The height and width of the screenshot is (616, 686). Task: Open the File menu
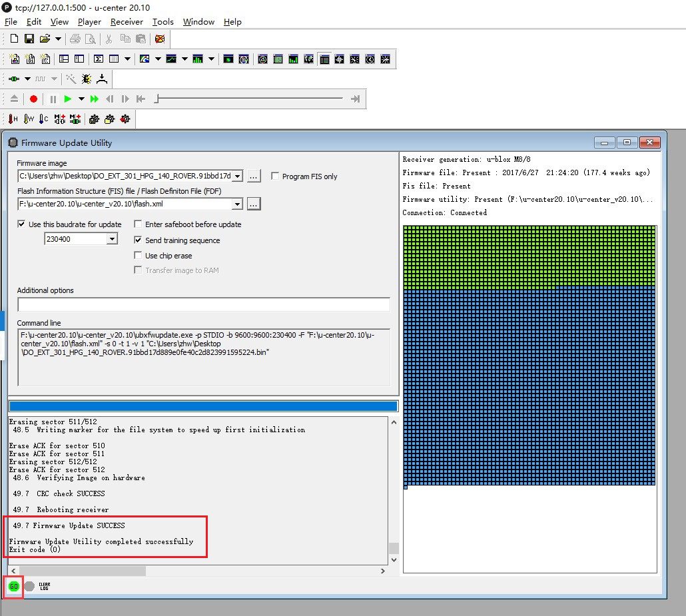pos(11,22)
